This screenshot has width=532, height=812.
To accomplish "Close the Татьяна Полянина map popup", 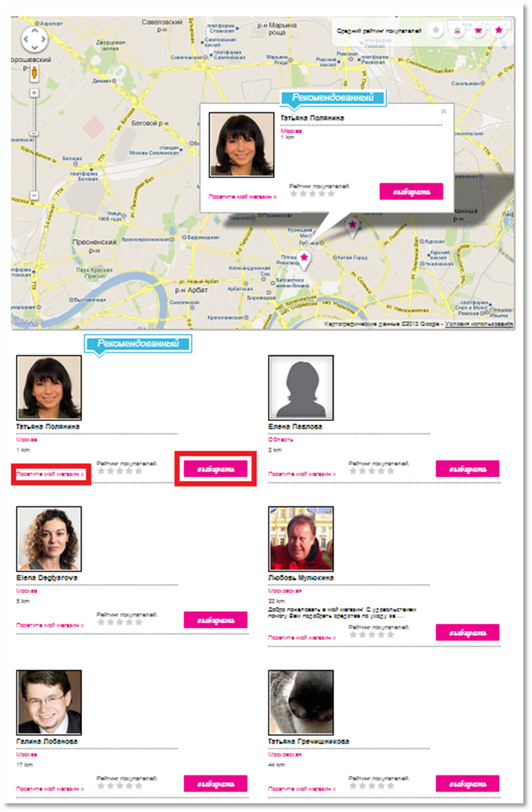I will point(444,111).
